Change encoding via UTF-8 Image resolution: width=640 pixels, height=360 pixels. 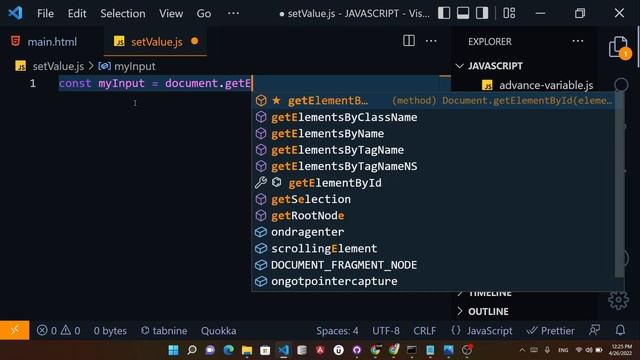click(386, 331)
